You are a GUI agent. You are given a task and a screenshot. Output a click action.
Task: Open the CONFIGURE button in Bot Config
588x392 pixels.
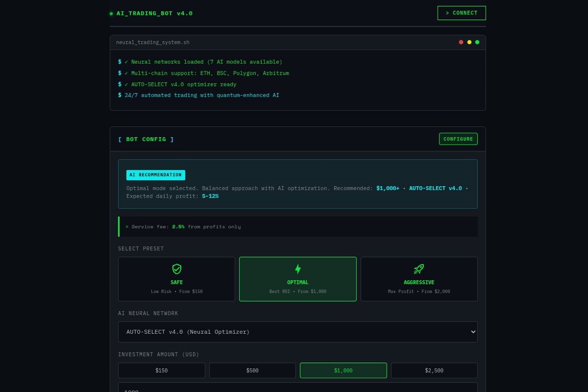coord(458,139)
